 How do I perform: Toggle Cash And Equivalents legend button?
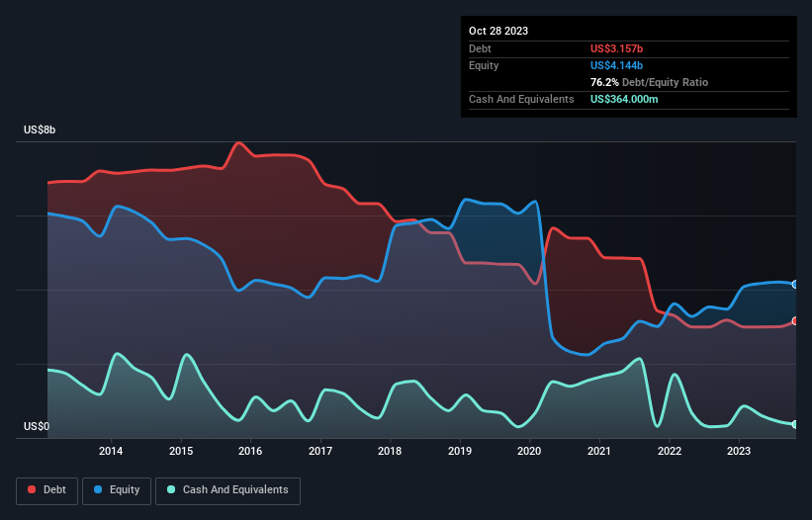point(227,490)
